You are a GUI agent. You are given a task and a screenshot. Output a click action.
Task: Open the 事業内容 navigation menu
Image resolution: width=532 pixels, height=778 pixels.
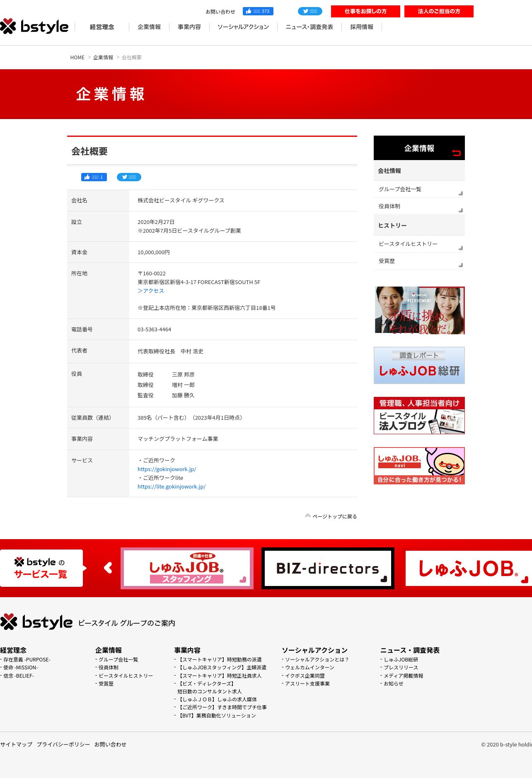pos(189,27)
